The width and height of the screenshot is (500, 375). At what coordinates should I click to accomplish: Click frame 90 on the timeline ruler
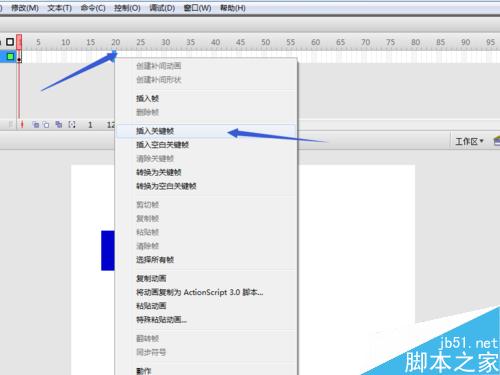click(466, 42)
